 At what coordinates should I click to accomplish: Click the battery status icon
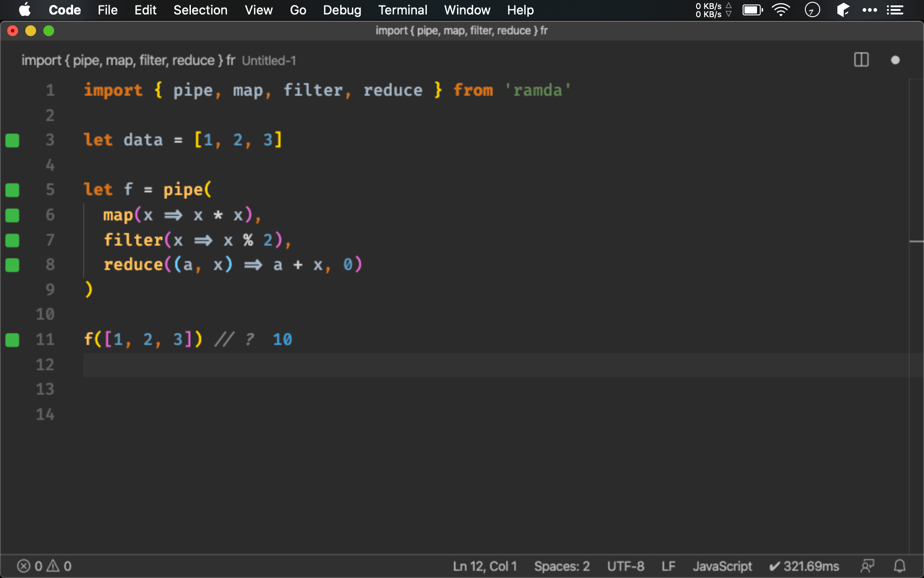[x=753, y=10]
